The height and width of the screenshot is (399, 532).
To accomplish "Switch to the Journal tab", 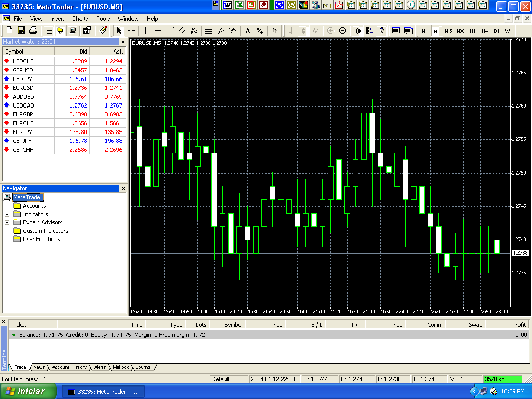I will click(x=143, y=367).
